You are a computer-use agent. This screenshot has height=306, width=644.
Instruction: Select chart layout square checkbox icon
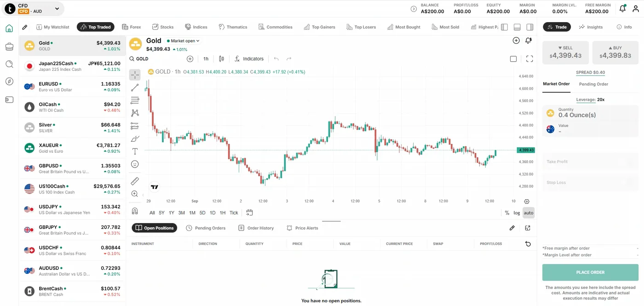point(513,59)
